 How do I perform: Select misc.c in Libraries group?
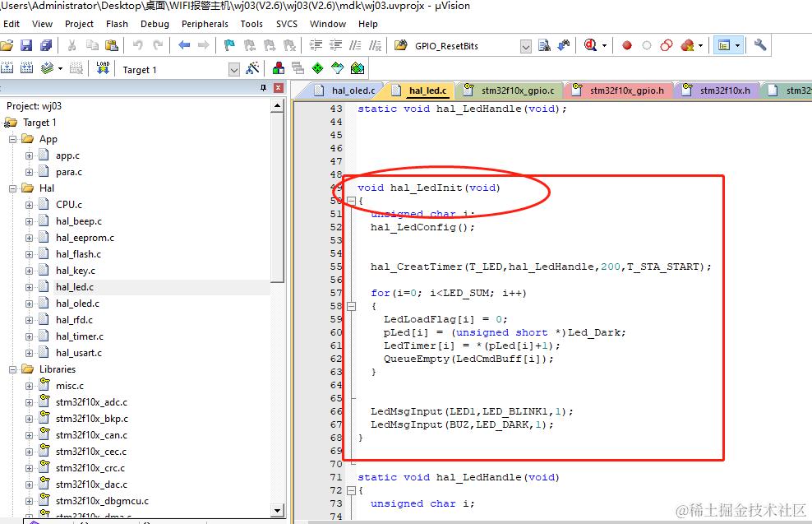point(70,386)
